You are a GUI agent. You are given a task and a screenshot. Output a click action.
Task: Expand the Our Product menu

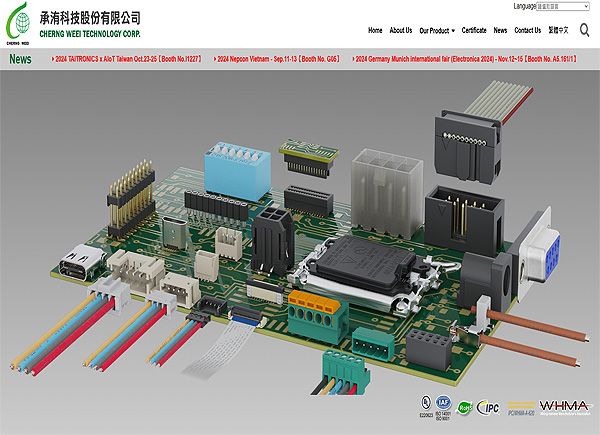pos(436,31)
